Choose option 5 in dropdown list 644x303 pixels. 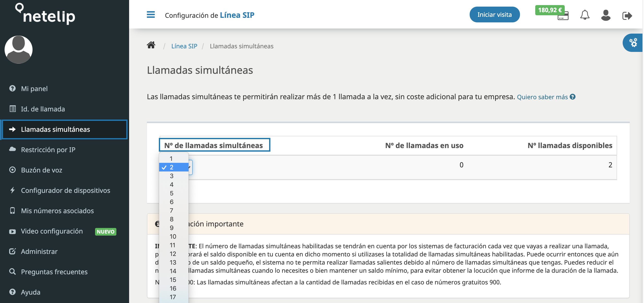pyautogui.click(x=174, y=193)
